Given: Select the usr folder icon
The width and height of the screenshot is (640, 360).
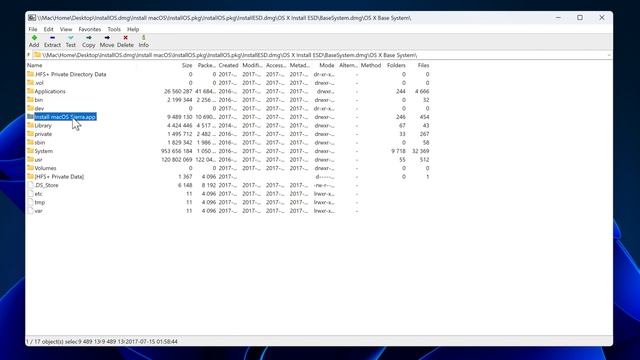Looking at the screenshot, I should [30, 160].
